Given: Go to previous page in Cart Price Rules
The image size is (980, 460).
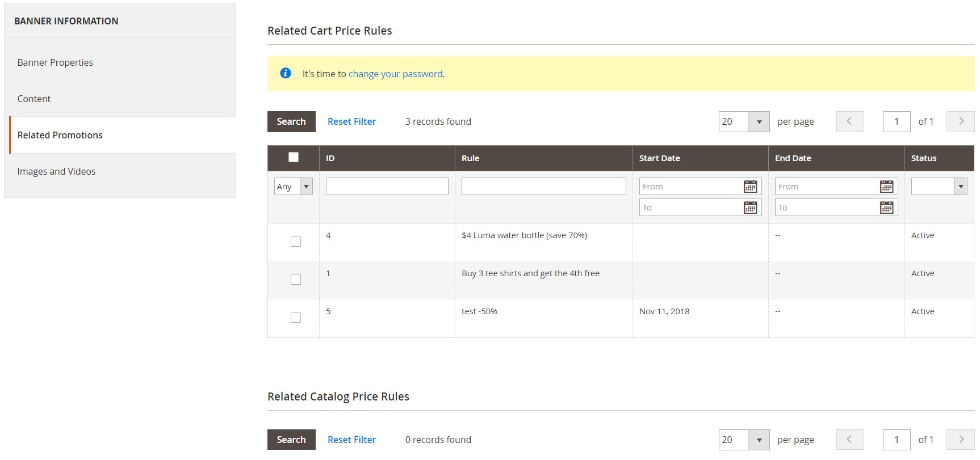Looking at the screenshot, I should tap(850, 121).
